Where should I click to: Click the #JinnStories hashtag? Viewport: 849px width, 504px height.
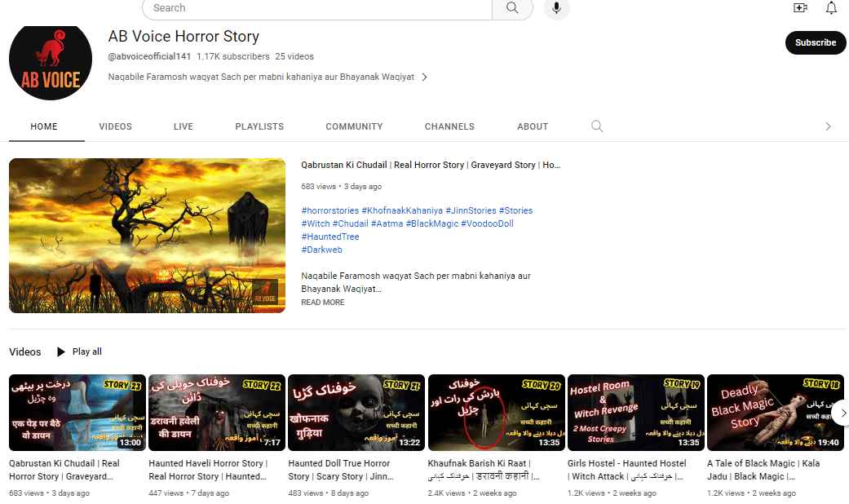click(471, 210)
